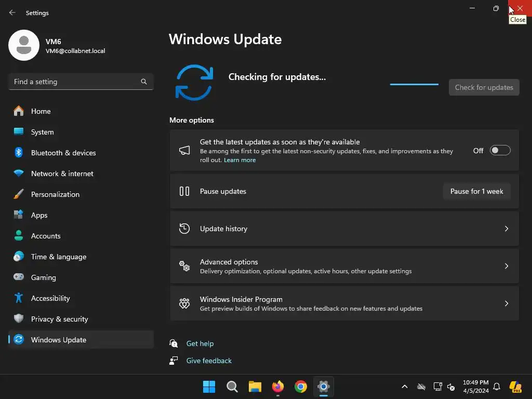Open Time & language settings
Viewport: 532px width, 399px height.
pos(81,257)
